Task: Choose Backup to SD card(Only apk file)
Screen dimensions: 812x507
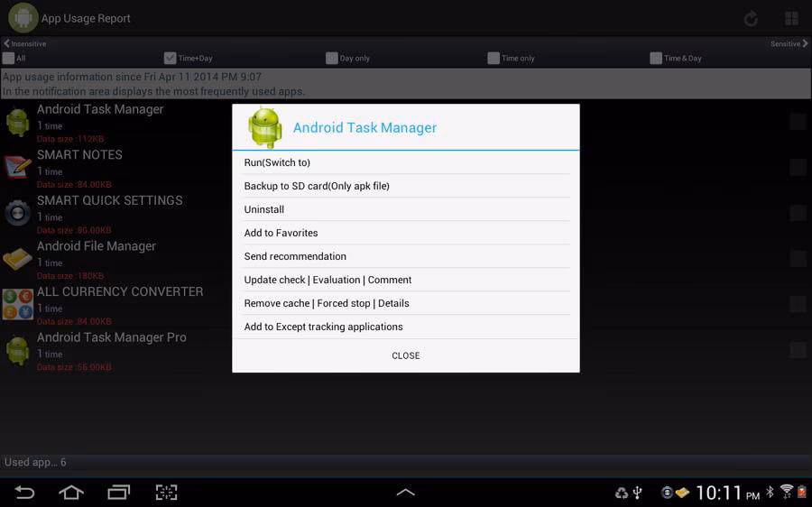Action: pyautogui.click(x=406, y=186)
